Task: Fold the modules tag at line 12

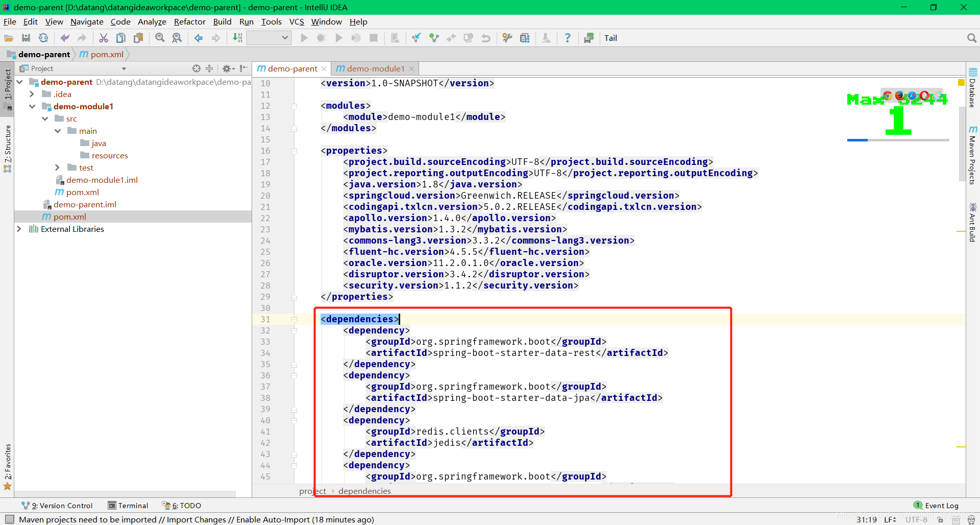Action: (295, 106)
